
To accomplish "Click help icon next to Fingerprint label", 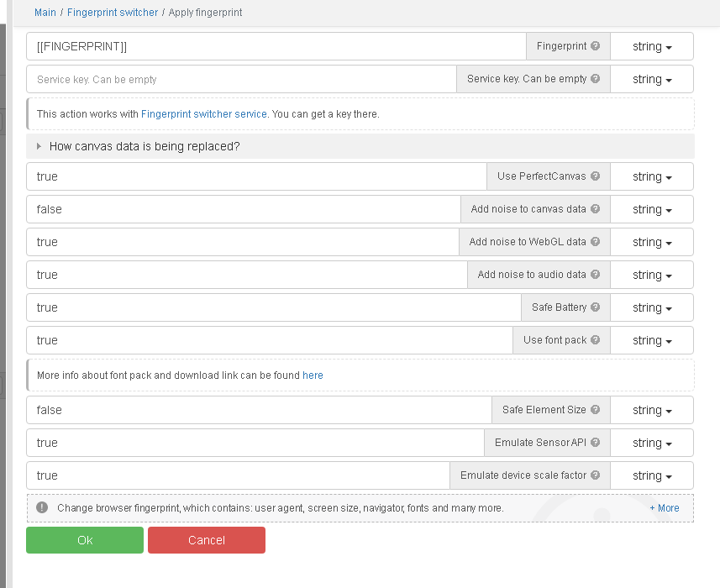I will 596,46.
